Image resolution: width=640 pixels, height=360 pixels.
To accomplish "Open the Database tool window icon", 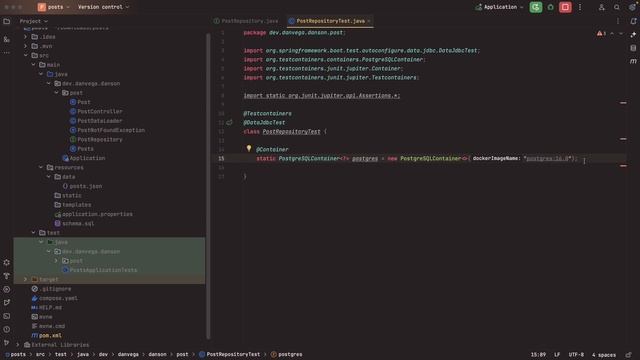I will 633,48.
